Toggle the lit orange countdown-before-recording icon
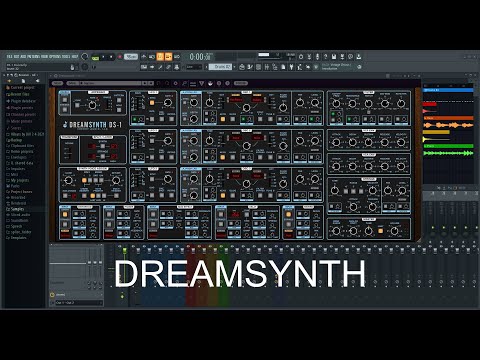This screenshot has height=360, width=480. point(160,57)
